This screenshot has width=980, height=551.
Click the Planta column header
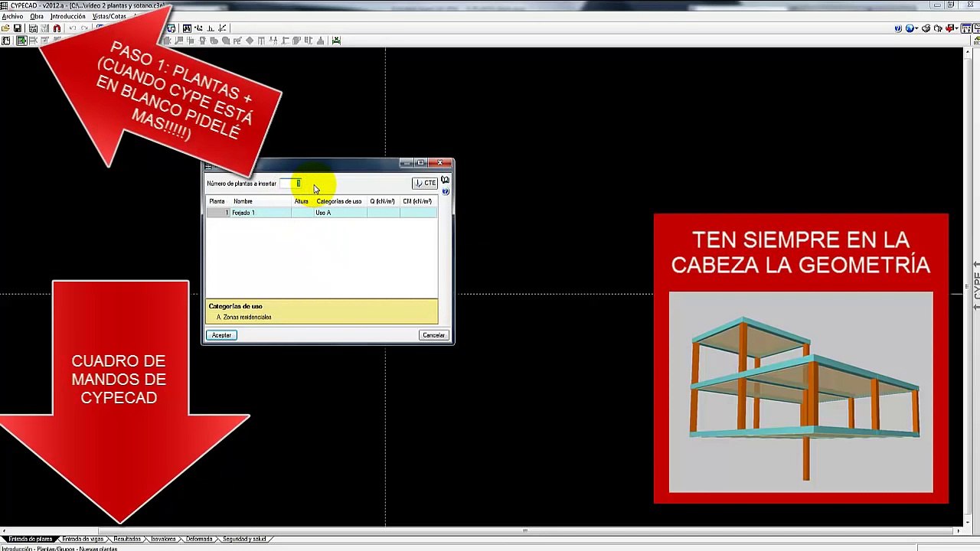pyautogui.click(x=217, y=201)
